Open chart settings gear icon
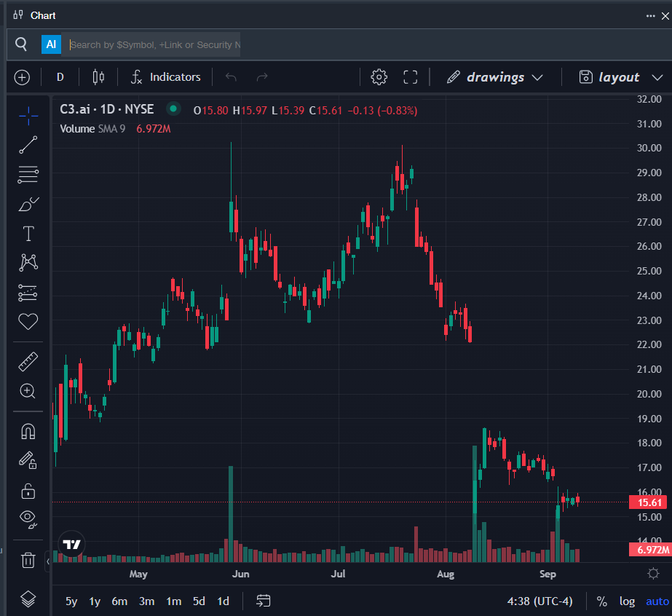Viewport: 672px width, 616px height. point(379,77)
